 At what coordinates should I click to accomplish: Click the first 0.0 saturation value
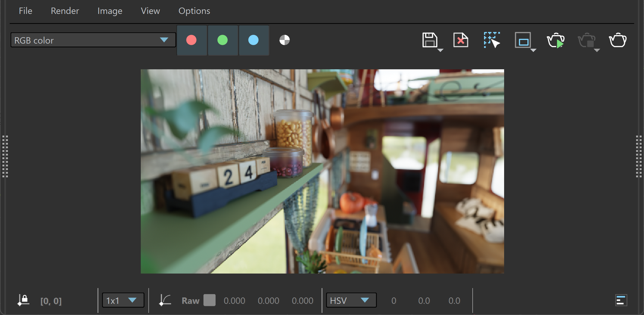(x=424, y=301)
